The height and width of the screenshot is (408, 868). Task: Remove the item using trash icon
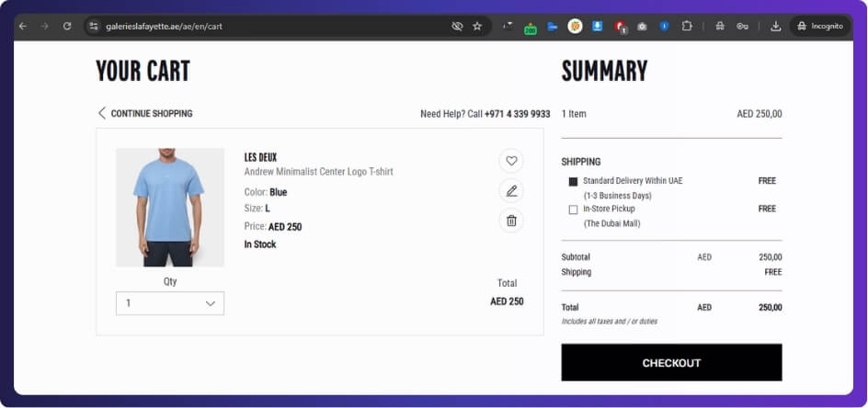click(511, 221)
